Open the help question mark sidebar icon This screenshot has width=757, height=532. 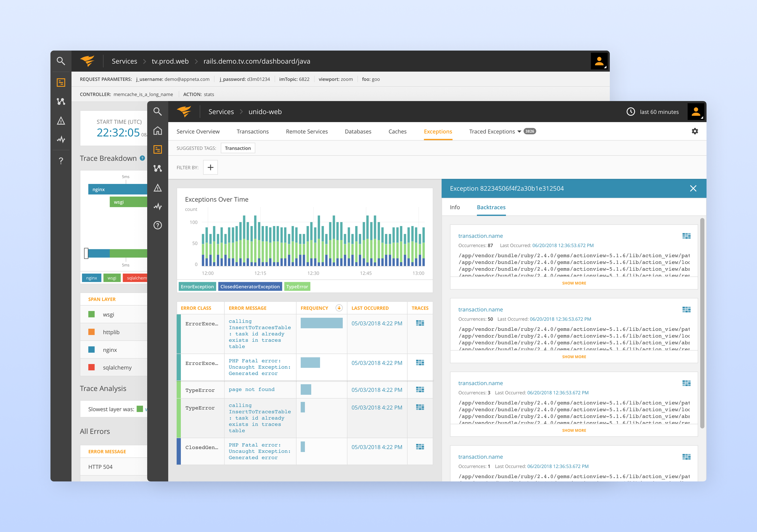(x=157, y=225)
